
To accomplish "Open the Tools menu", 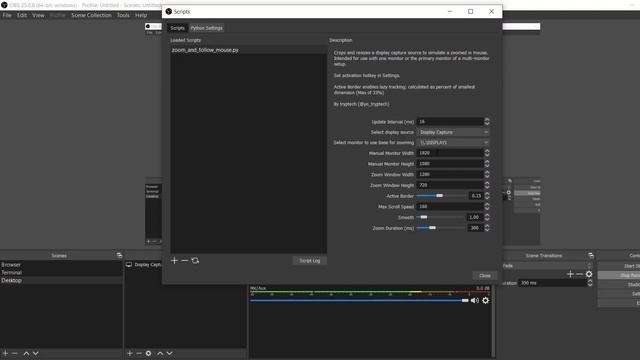I will point(123,15).
